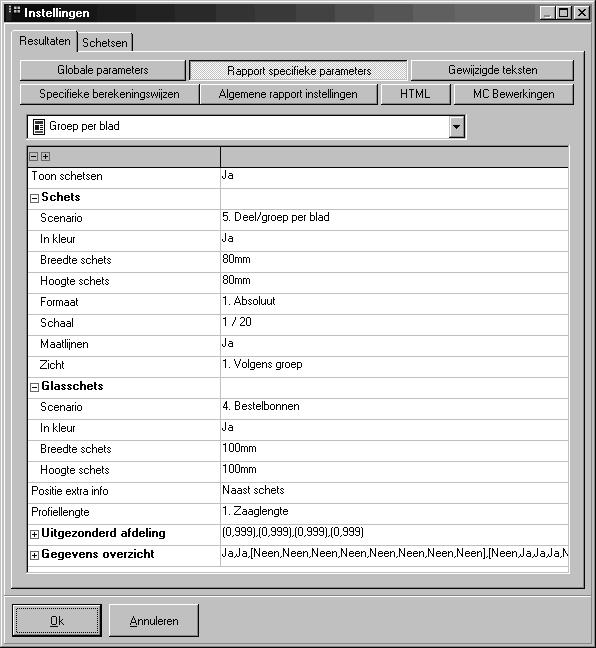Image resolution: width=596 pixels, height=648 pixels.
Task: Click Schets Hoogte schets value 80mm
Action: coord(236,280)
